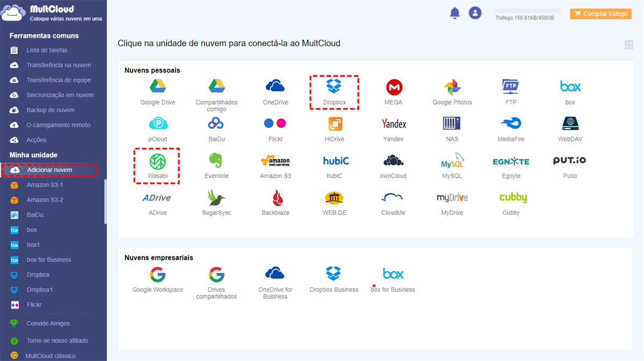This screenshot has width=644, height=361.
Task: Open the Flickr drive in sidebar
Action: (x=34, y=305)
